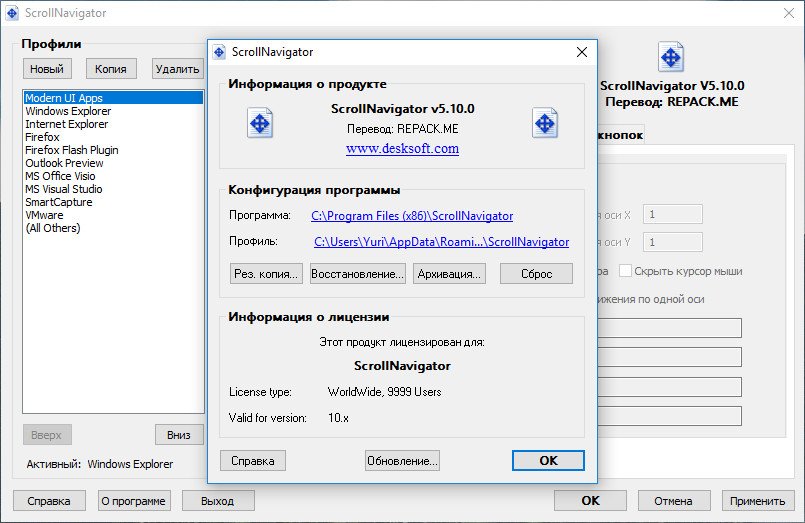Select Windows Explorer in the profiles list
The image size is (805, 523).
[113, 111]
